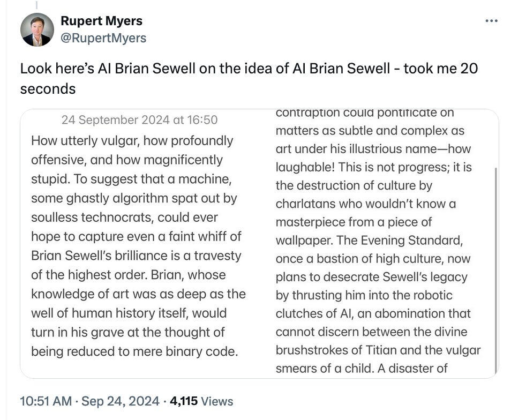
Task: Open the 10:51 AM tweet timestamp
Action: pos(44,401)
